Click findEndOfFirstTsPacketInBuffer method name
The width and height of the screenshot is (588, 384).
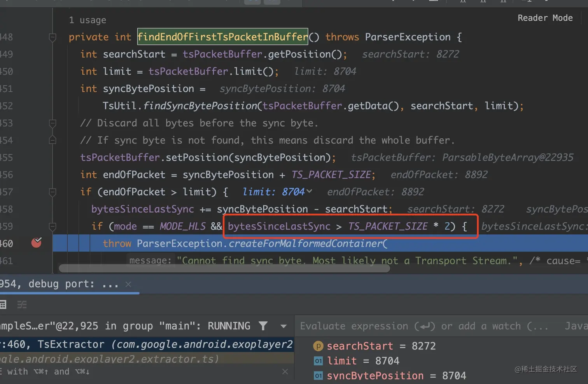point(223,37)
